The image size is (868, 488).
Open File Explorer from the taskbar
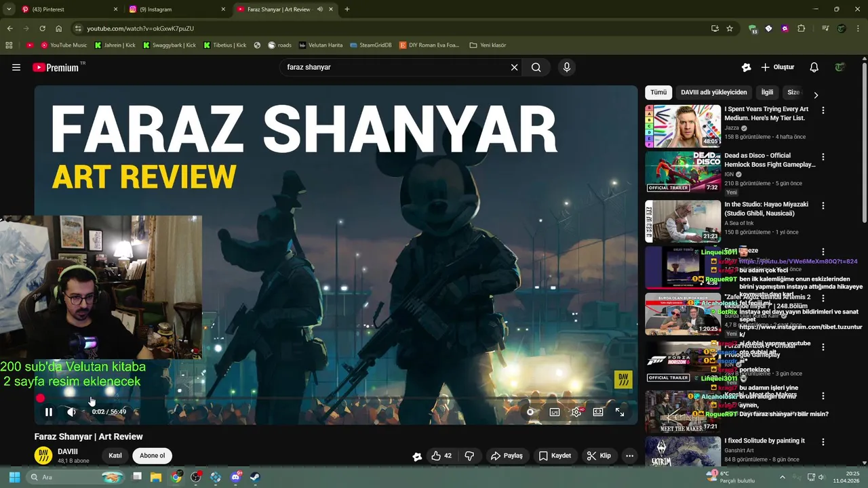click(x=156, y=477)
